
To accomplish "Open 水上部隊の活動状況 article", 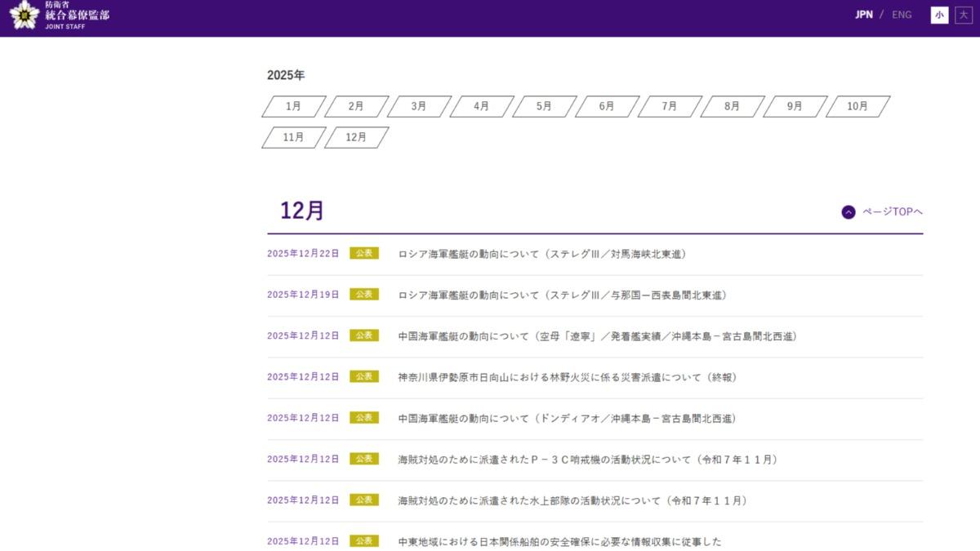I will point(572,500).
